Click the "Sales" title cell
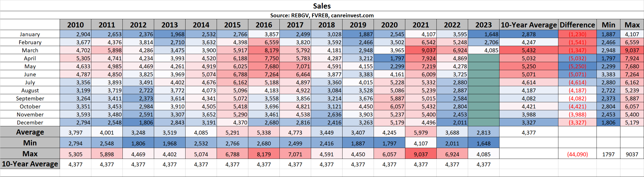 [322, 6]
